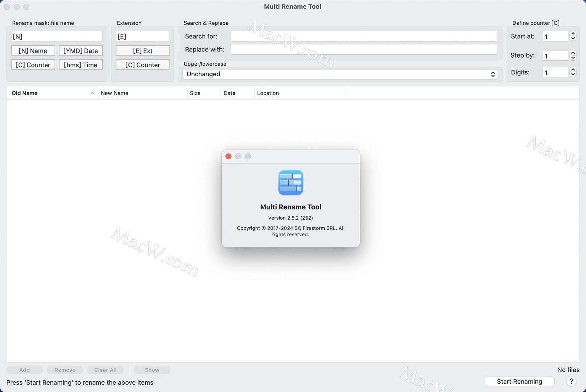Adjust the Digits stepper arrows
Viewport: 586px width, 392px height.
click(573, 72)
